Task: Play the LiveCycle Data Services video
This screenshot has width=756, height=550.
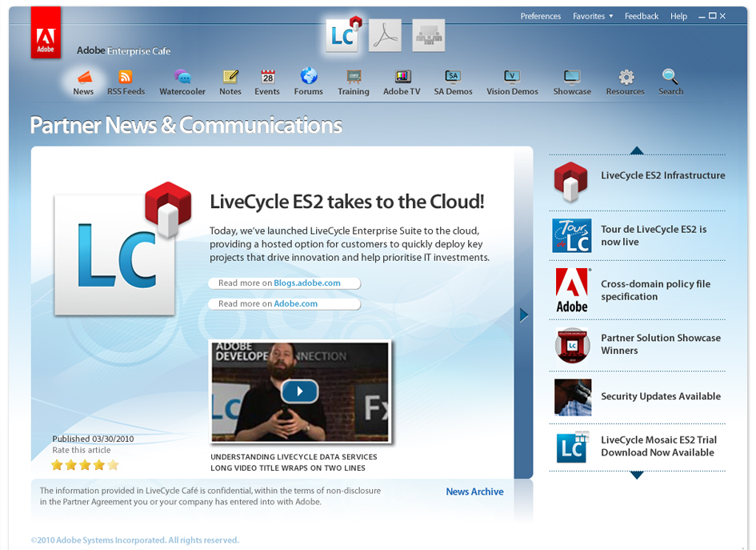Action: [299, 391]
